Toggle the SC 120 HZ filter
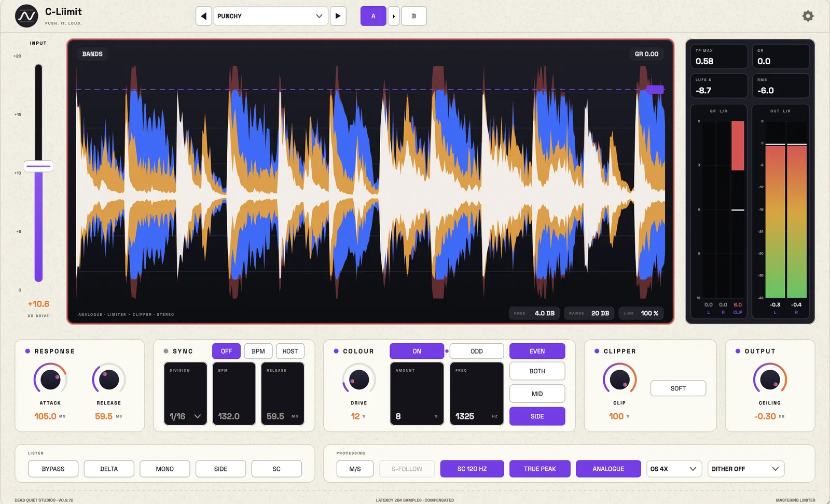830x504 pixels. coord(472,469)
